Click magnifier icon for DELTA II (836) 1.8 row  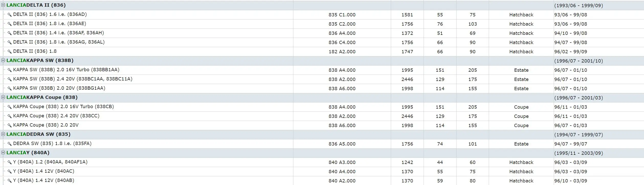9,52
